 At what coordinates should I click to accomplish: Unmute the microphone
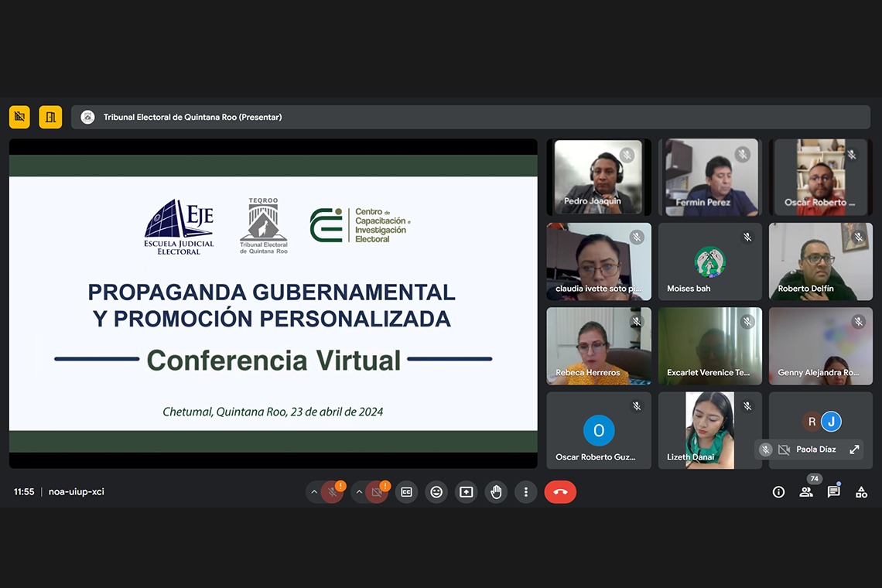[333, 492]
